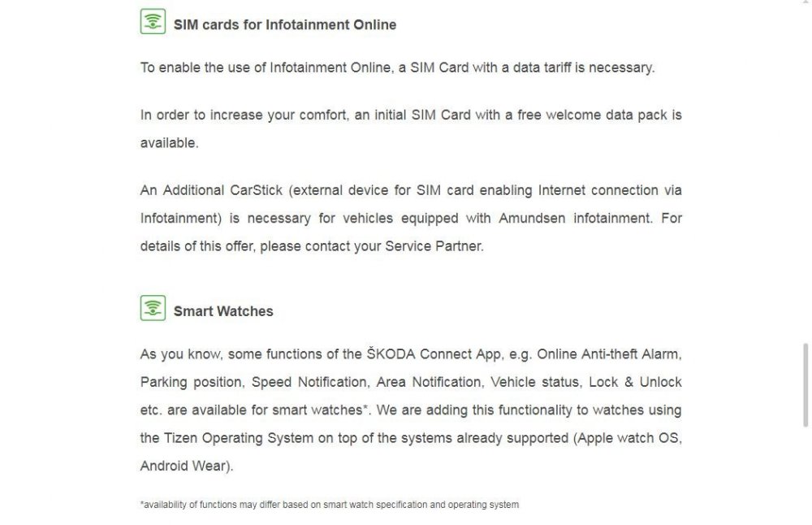Click the scrollbar track below the thumb
Image resolution: width=812 pixels, height=525 pixels.
[806, 475]
